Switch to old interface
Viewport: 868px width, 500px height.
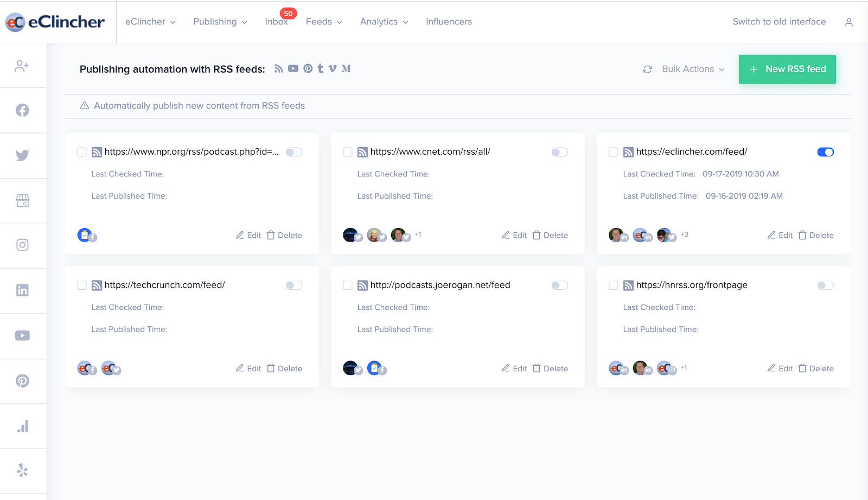[779, 22]
